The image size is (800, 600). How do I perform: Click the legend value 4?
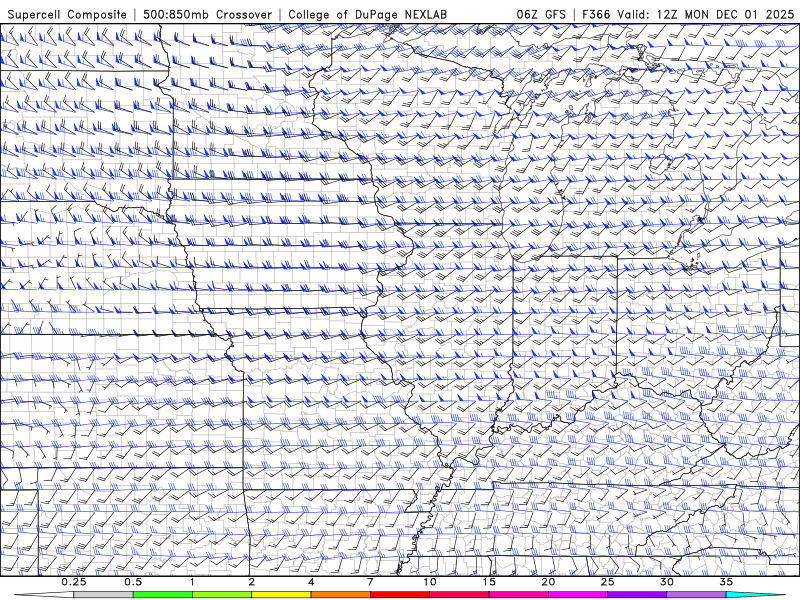pos(311,582)
